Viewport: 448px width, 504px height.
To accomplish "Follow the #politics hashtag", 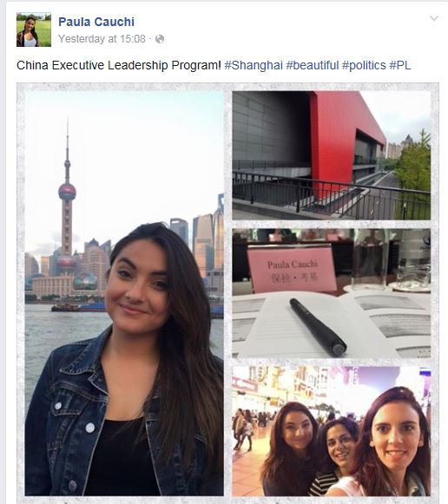I will (x=364, y=65).
